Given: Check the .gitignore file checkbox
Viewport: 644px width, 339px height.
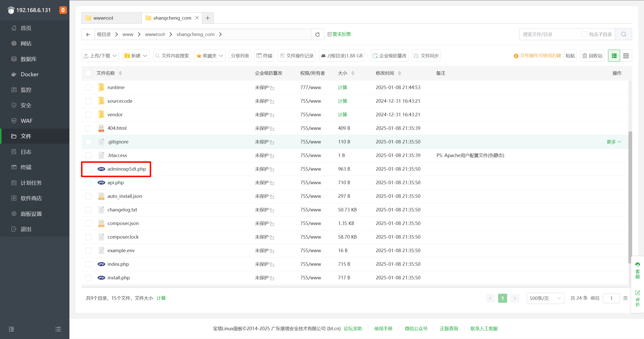Looking at the screenshot, I should pyautogui.click(x=88, y=142).
